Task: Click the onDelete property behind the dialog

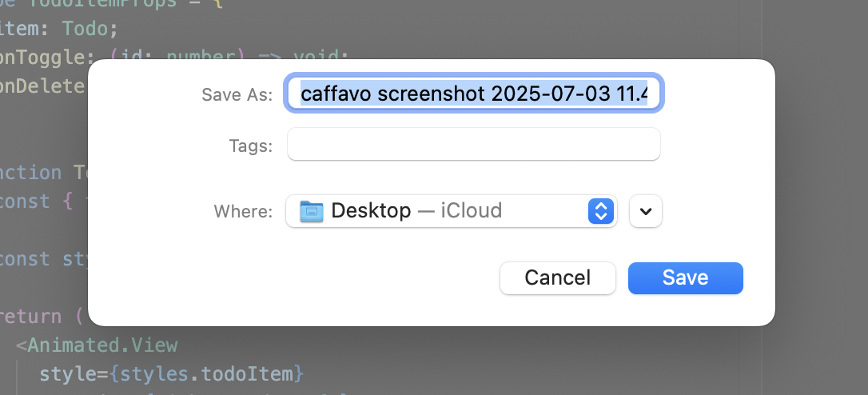Action: coord(40,86)
